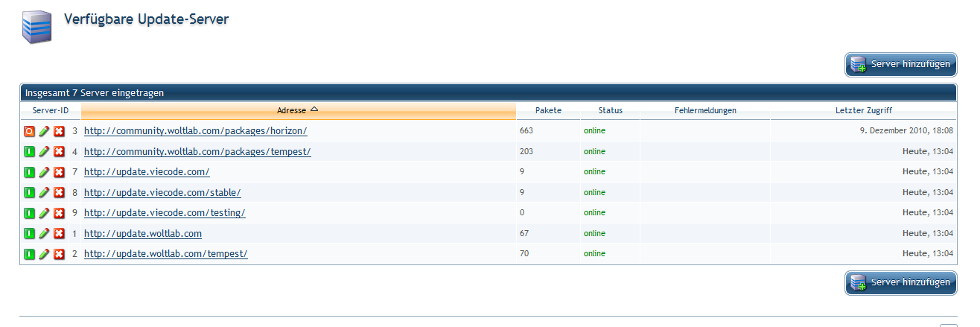
Task: Edit server 1 update.woltlab.com entry
Action: 44,234
